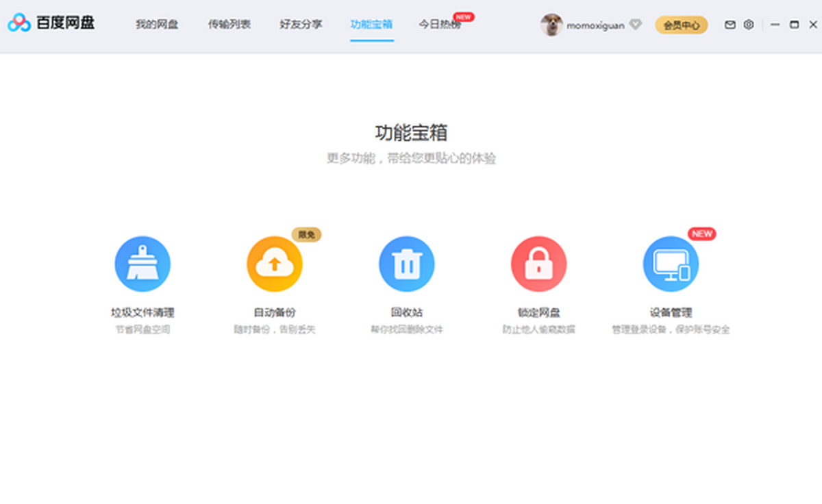822x504 pixels.
Task: Click the 限免 badge on 自动备份
Action: tap(306, 235)
